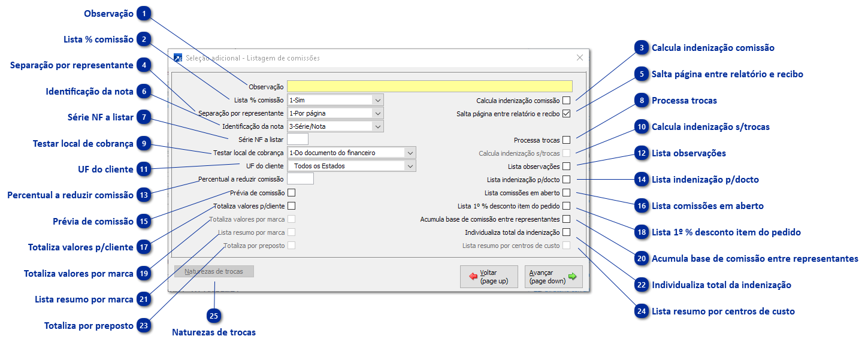
Task: Tick the Lista observações checkbox
Action: pos(566,167)
